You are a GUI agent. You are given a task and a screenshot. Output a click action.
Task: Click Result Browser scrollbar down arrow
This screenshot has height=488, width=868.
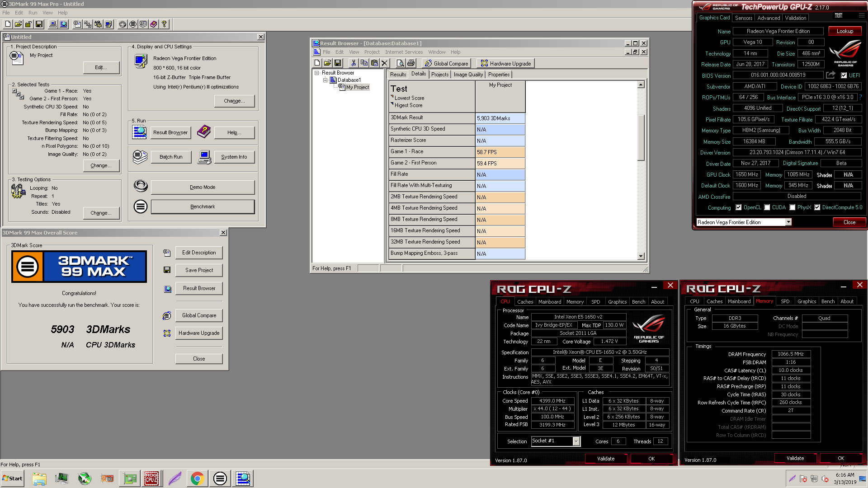pos(641,256)
